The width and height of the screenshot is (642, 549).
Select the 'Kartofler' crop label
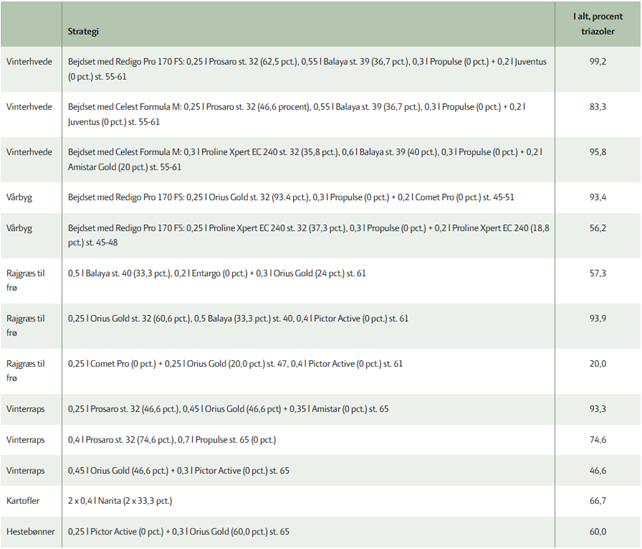(x=23, y=501)
